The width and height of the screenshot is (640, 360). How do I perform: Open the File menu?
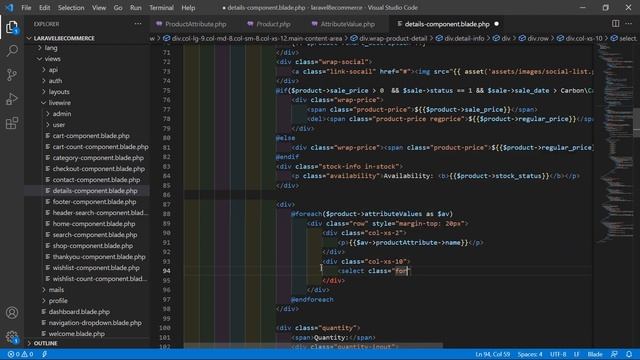click(x=26, y=8)
